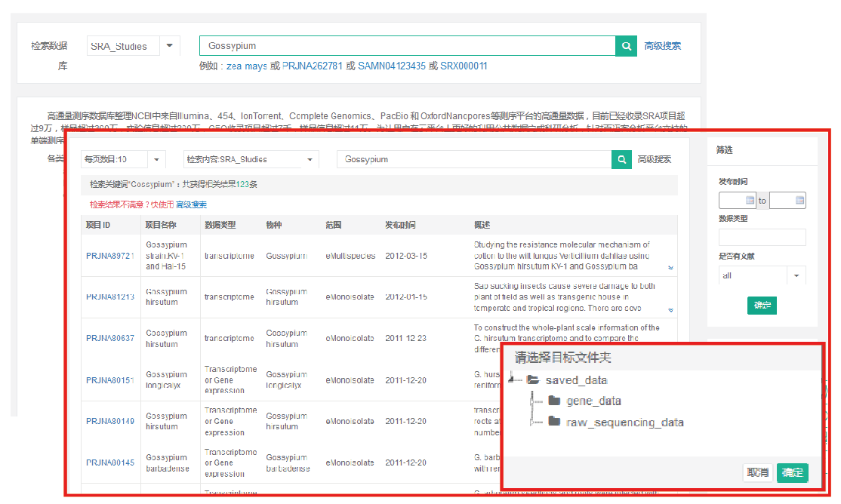841x504 pixels.
Task: Click the top green search magnifier button
Action: coord(626,46)
